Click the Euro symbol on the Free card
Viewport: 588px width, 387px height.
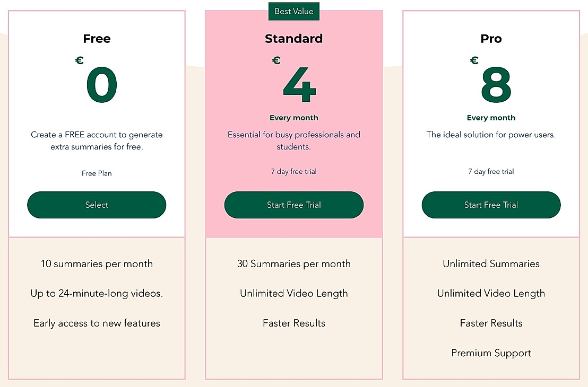click(79, 60)
